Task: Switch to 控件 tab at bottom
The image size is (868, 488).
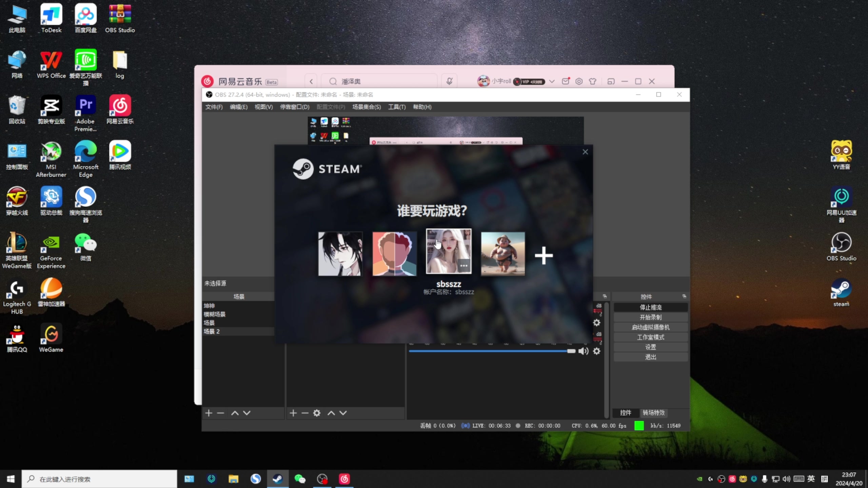Action: tap(626, 412)
